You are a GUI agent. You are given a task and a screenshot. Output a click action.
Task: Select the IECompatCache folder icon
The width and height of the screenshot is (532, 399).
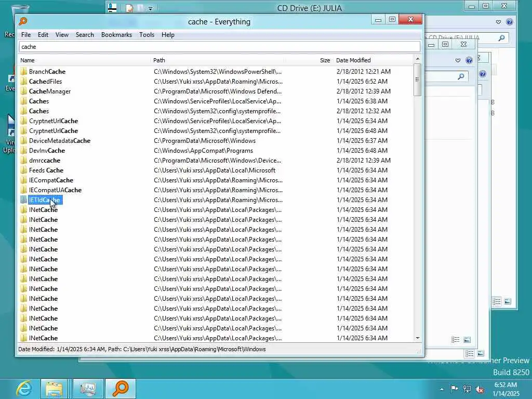(x=23, y=180)
